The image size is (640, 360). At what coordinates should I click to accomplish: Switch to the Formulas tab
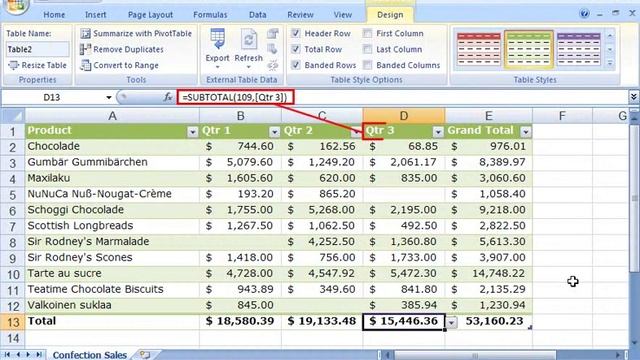(210, 15)
